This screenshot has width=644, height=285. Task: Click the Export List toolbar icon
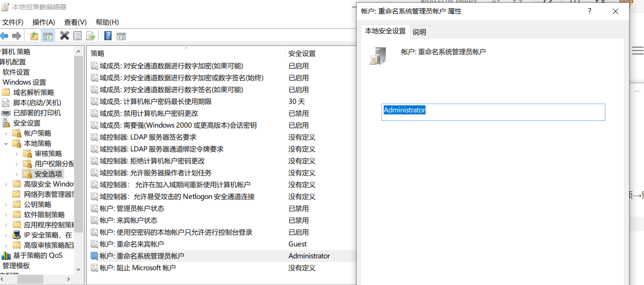click(x=90, y=35)
